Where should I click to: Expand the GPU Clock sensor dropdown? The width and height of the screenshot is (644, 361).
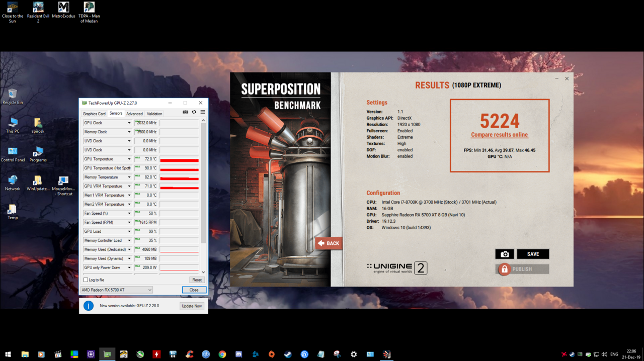(x=129, y=123)
